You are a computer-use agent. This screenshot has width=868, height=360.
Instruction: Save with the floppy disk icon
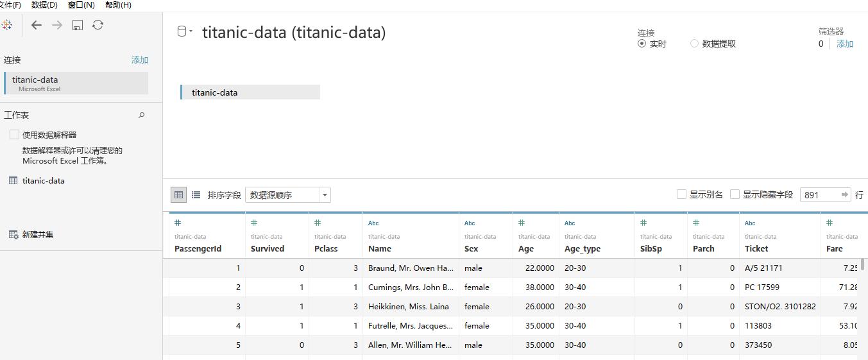click(78, 25)
